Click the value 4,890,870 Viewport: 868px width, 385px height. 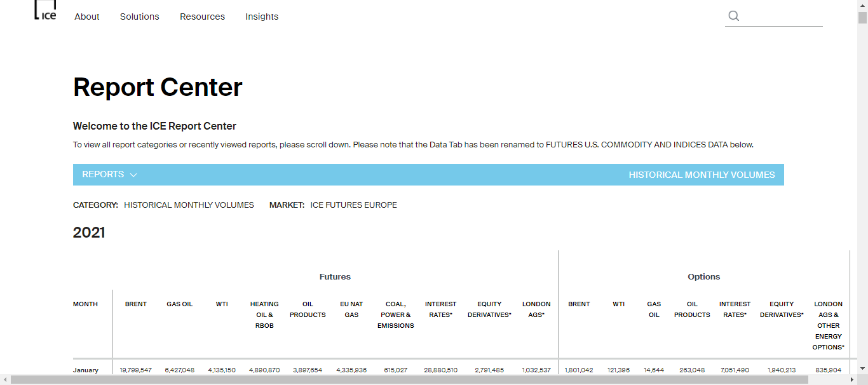point(264,370)
